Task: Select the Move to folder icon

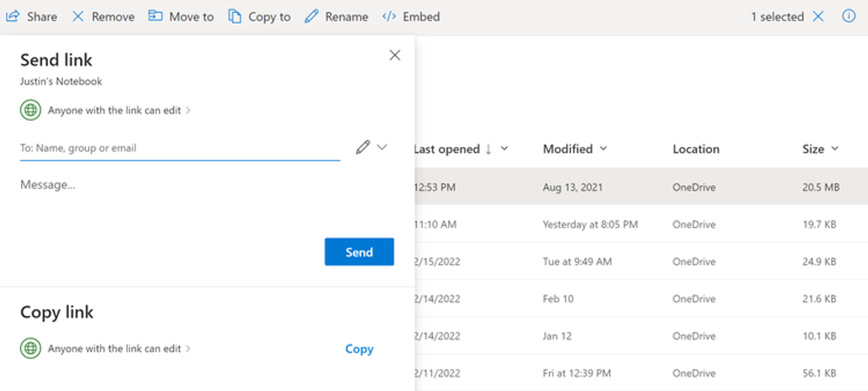Action: (156, 16)
